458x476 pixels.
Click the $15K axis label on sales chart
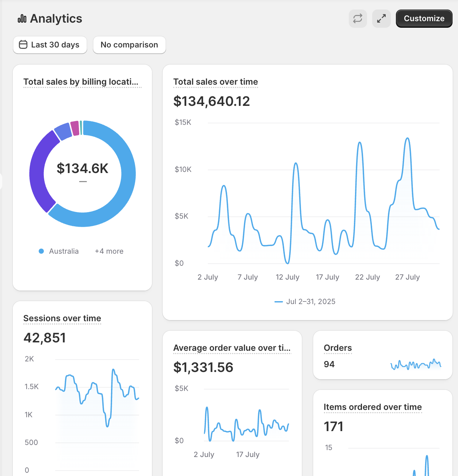click(x=183, y=122)
